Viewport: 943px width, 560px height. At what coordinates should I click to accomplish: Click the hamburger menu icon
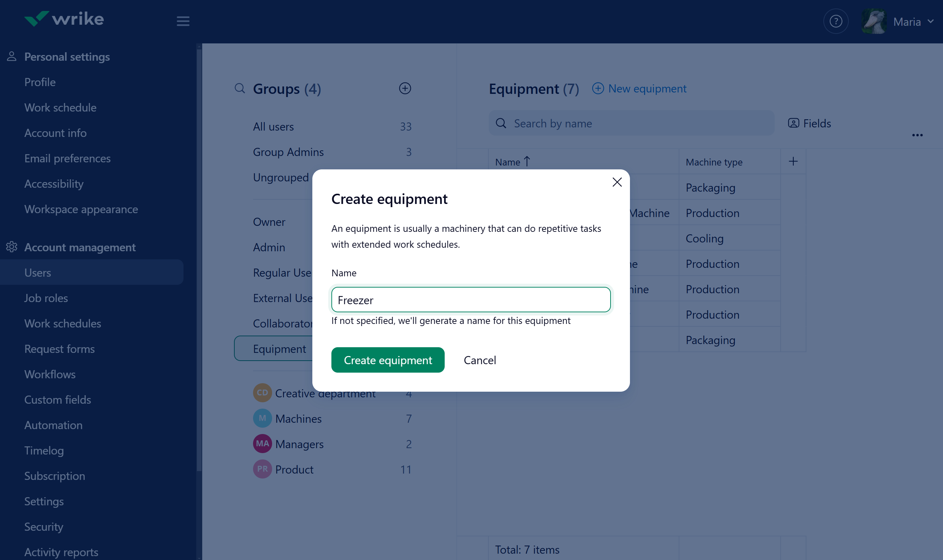coord(183,21)
